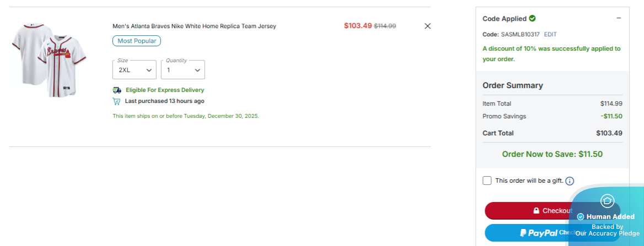
Task: Click the green checkmark next to Code Applied
Action: 533,18
